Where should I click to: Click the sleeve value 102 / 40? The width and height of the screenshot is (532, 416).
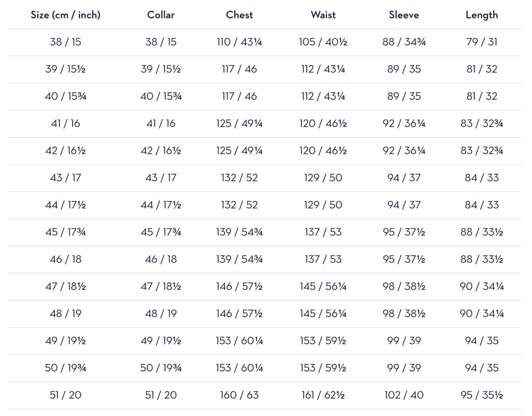pyautogui.click(x=404, y=395)
